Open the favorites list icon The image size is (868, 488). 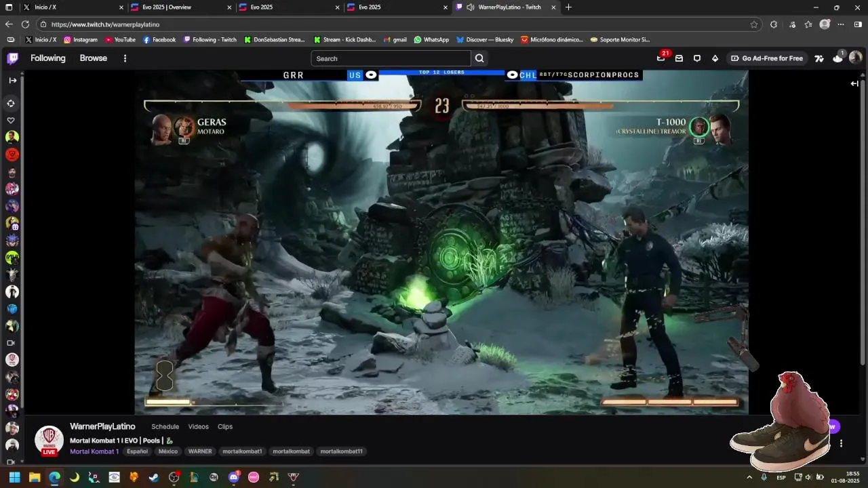tap(808, 24)
